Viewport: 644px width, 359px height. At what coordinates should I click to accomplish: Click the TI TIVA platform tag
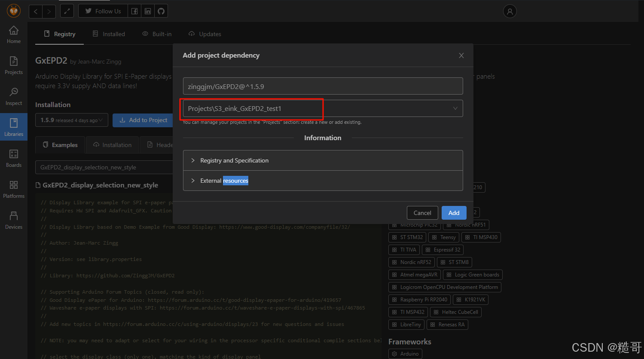click(404, 250)
